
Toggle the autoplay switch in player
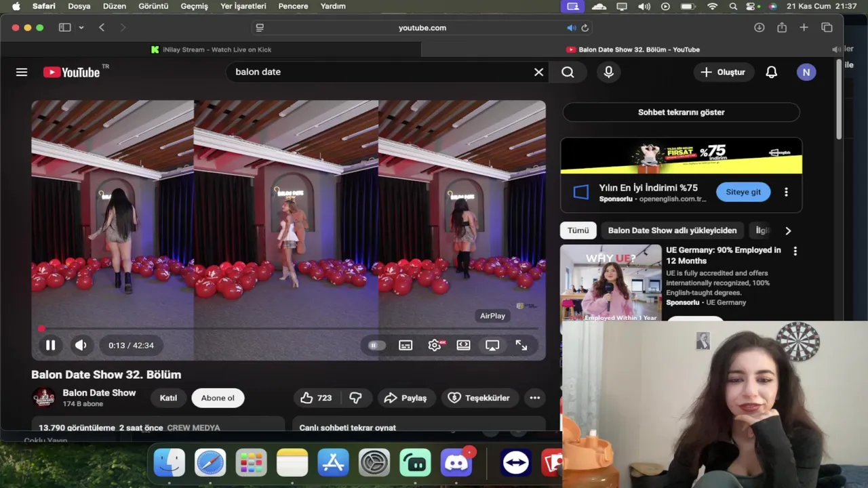coord(376,345)
